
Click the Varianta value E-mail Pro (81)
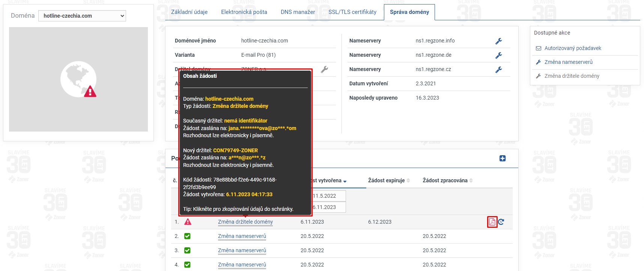pos(258,55)
